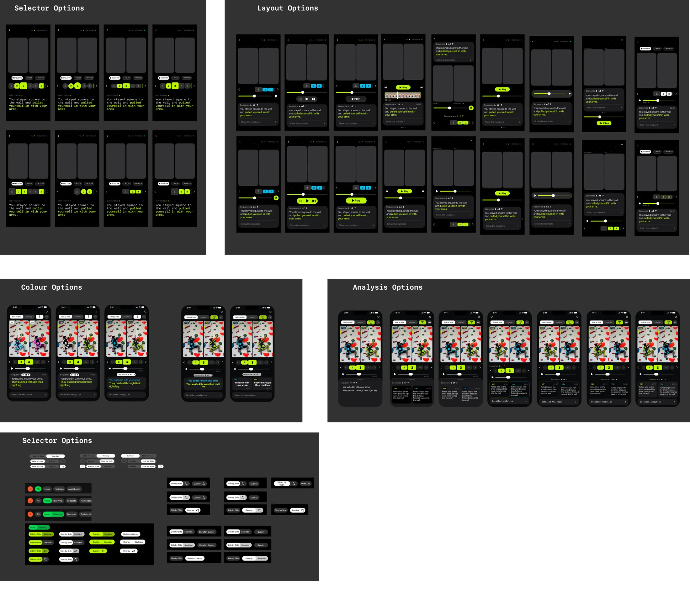
Task: Select HOLDS pill atop upper-right Layout Options mockup
Action: coord(658,48)
